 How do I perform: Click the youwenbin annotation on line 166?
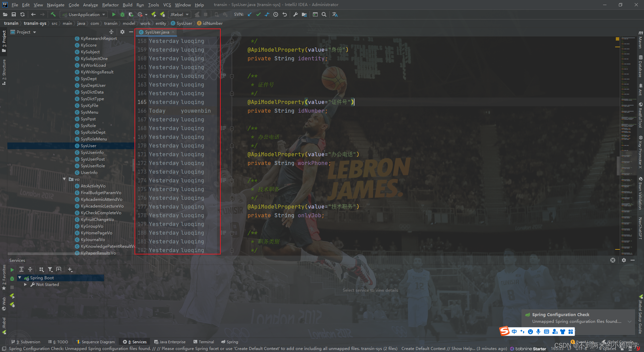tap(196, 111)
